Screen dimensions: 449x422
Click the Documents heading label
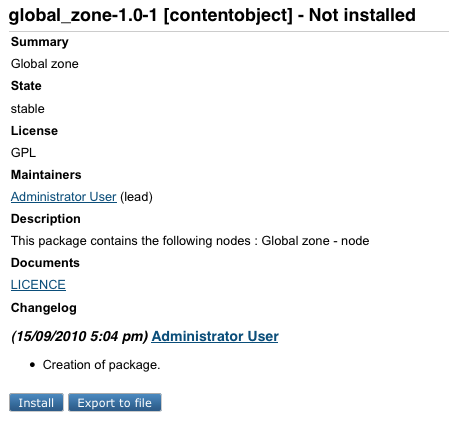[45, 263]
